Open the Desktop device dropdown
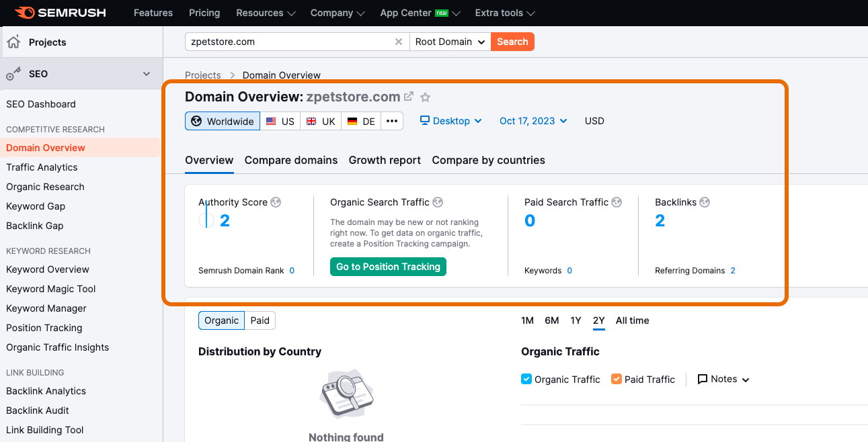 coord(450,121)
